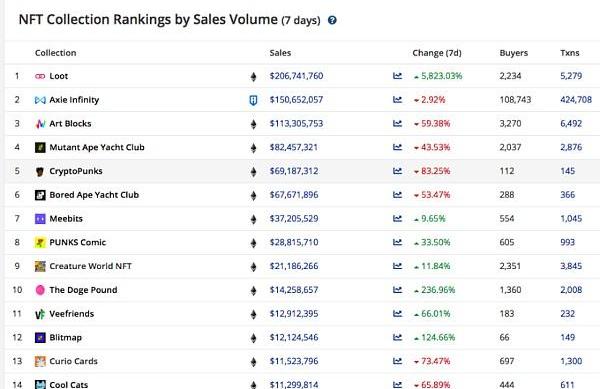Sort by the Buyers column header

(514, 53)
